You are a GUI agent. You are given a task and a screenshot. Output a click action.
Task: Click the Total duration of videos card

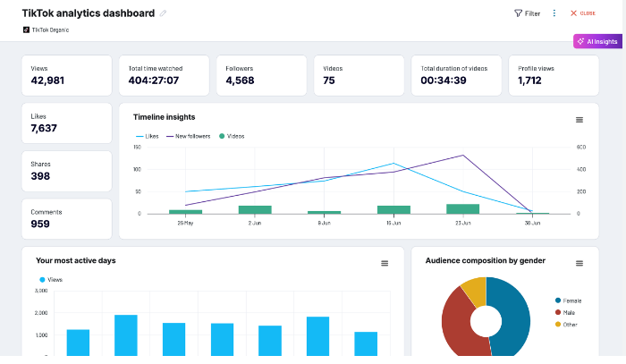456,75
